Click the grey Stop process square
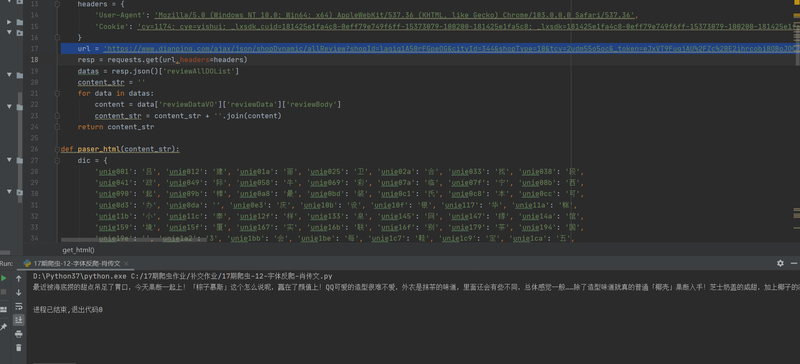The height and width of the screenshot is (364, 800). [4, 292]
